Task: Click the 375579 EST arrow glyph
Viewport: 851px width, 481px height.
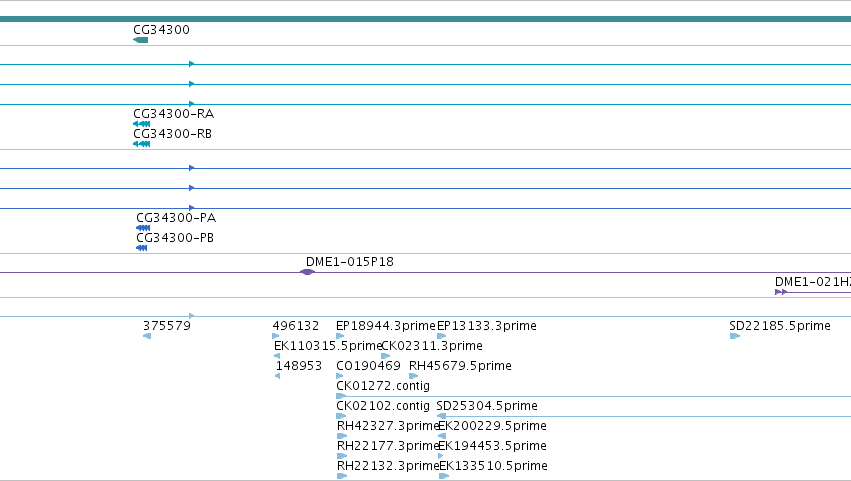Action: coord(147,336)
